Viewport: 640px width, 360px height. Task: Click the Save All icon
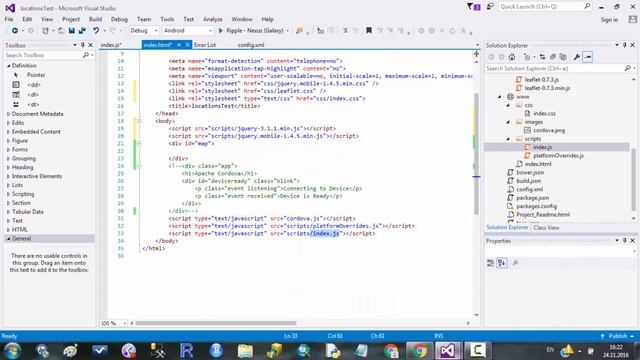[x=82, y=31]
